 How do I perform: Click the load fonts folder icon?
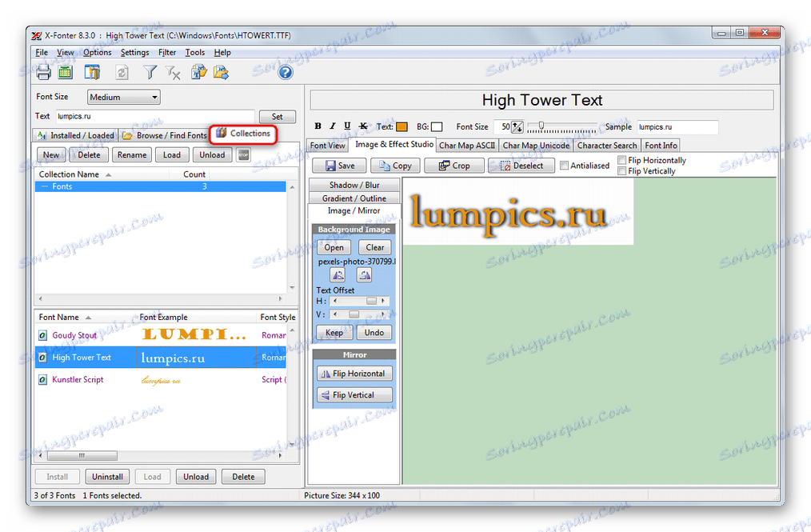pos(198,72)
